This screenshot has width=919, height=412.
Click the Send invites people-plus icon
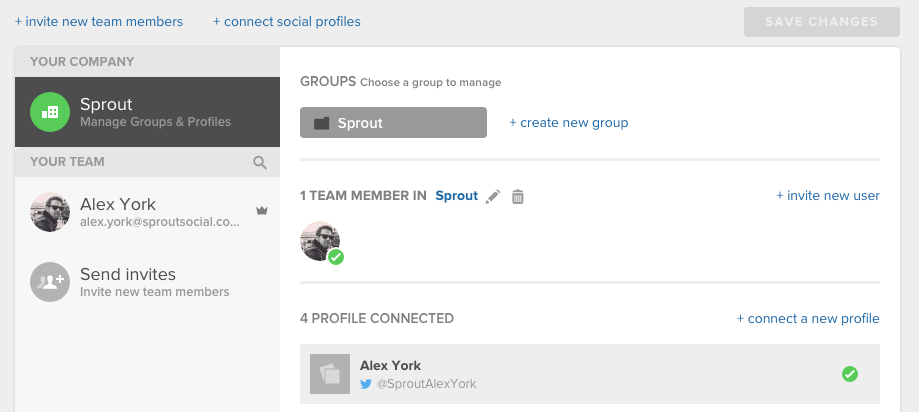50,282
